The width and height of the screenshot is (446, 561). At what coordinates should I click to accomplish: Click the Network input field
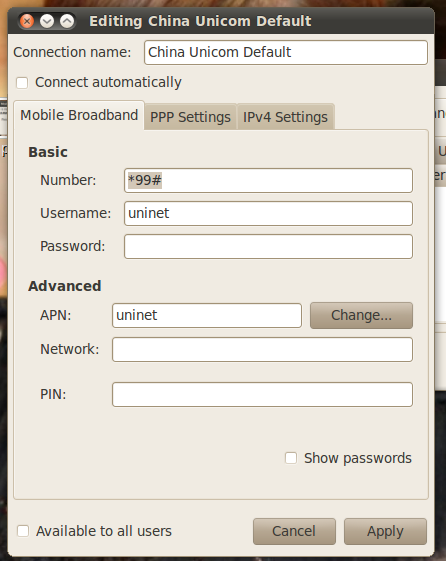pos(262,350)
